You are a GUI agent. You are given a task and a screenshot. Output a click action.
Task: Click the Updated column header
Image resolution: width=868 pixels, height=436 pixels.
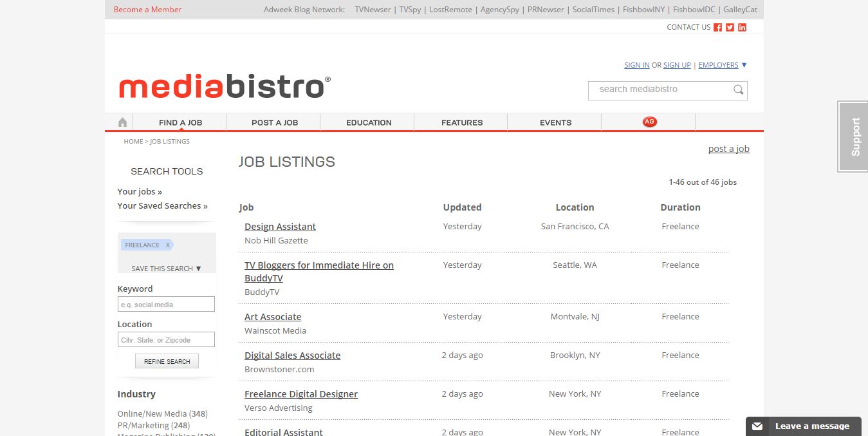[462, 207]
